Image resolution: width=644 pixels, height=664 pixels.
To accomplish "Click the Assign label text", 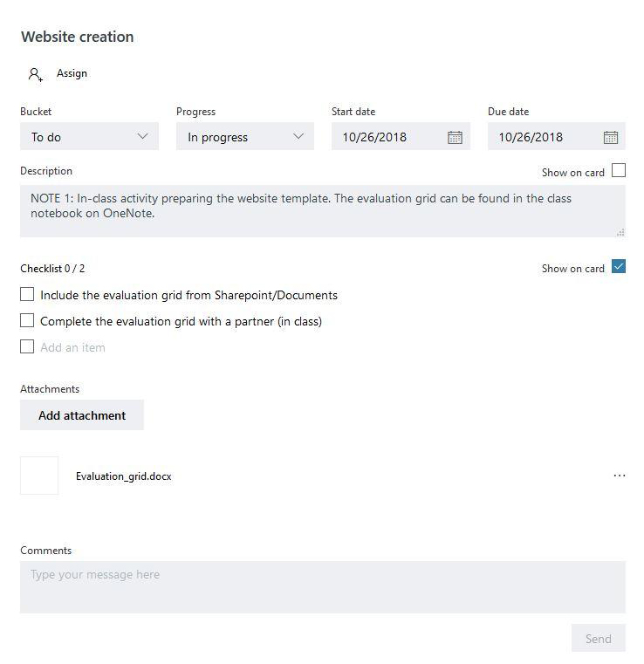I will click(x=72, y=73).
